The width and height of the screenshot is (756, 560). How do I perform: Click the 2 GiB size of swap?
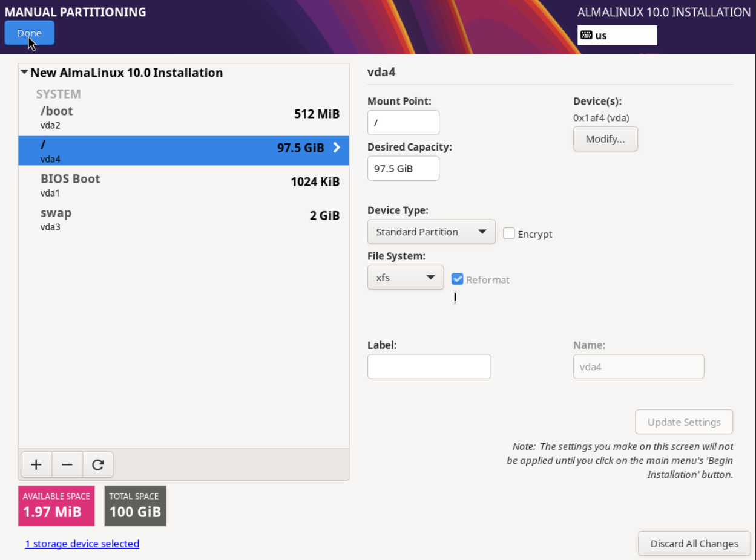324,215
